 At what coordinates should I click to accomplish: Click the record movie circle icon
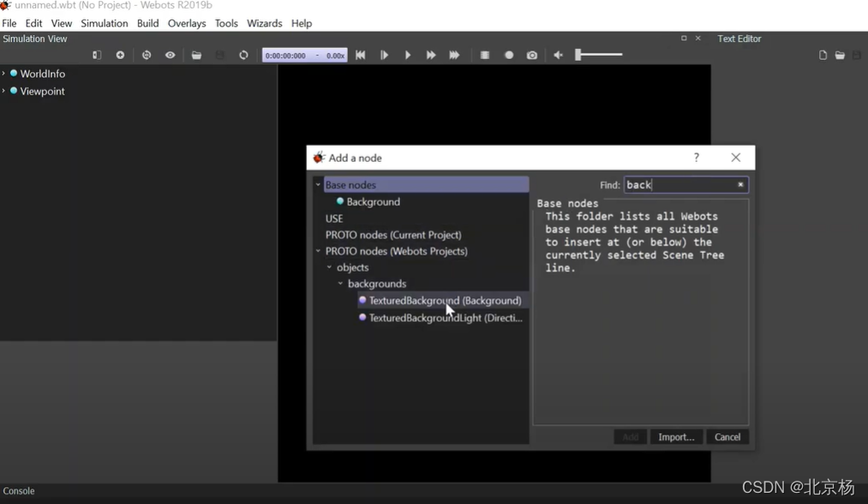509,55
